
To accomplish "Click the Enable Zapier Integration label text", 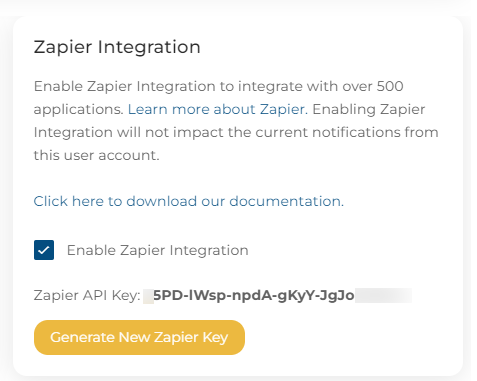I will (x=158, y=250).
